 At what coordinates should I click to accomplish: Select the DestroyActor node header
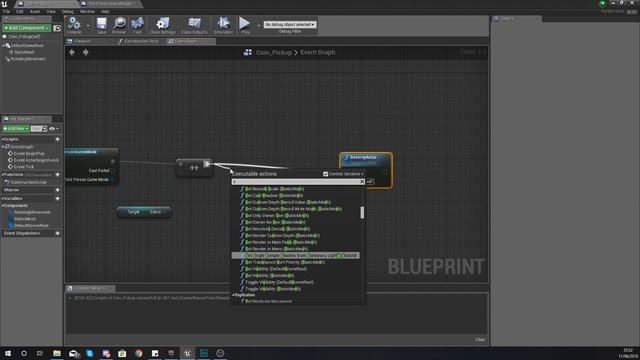coord(365,157)
